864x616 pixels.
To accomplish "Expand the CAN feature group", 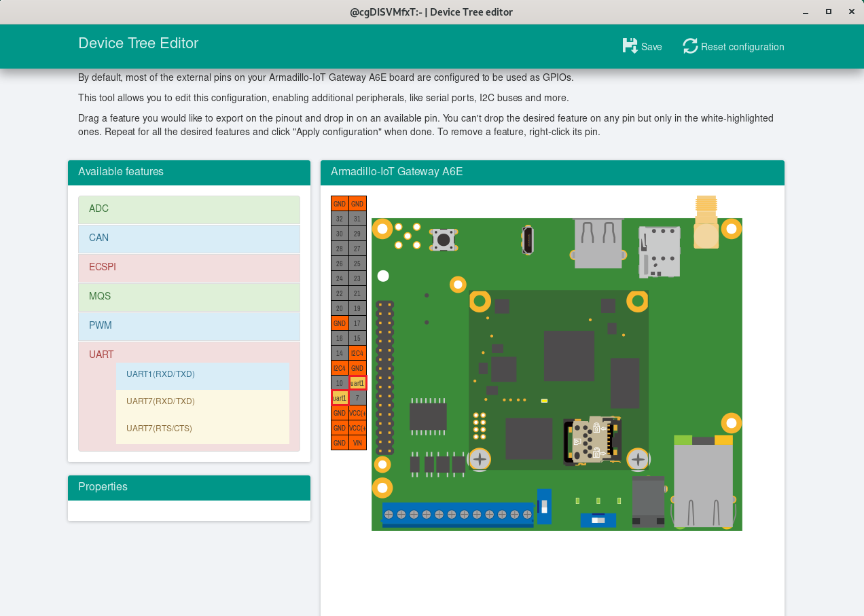I will (x=189, y=238).
